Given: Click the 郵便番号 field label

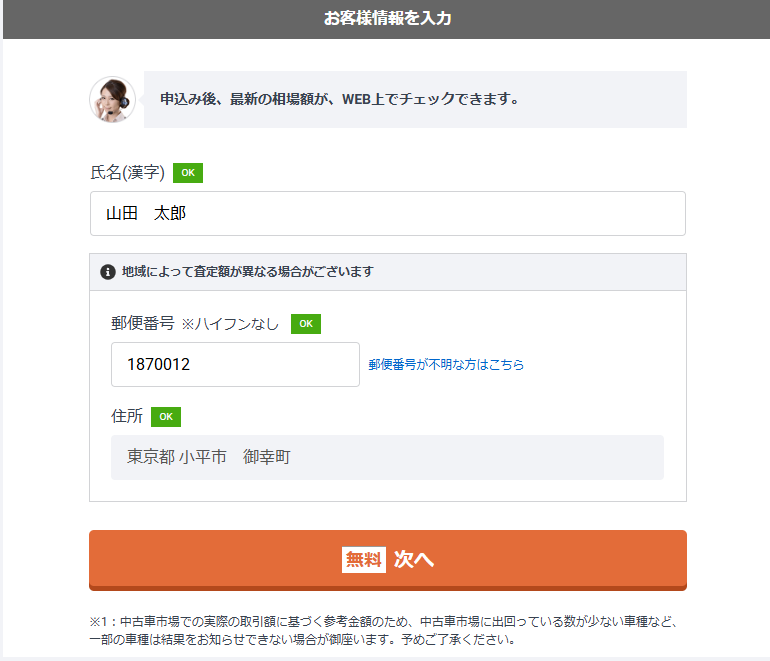Looking at the screenshot, I should (143, 324).
